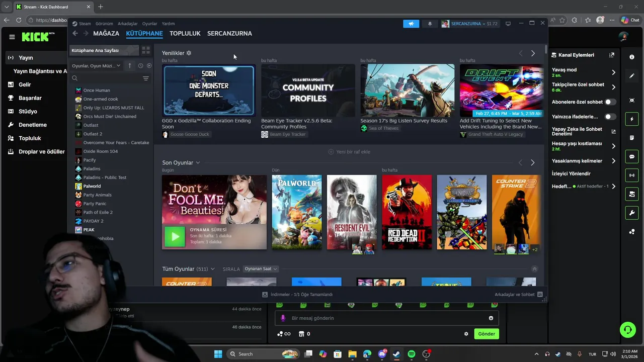Image resolution: width=644 pixels, height=362 pixels.
Task: Click İzleyici Yönlendir
Action: pyautogui.click(x=571, y=173)
